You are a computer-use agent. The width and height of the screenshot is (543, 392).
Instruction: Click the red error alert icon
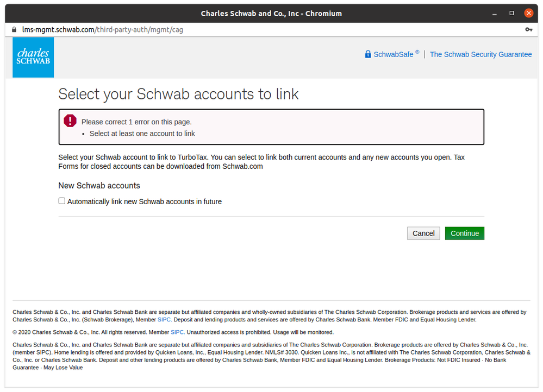click(70, 121)
